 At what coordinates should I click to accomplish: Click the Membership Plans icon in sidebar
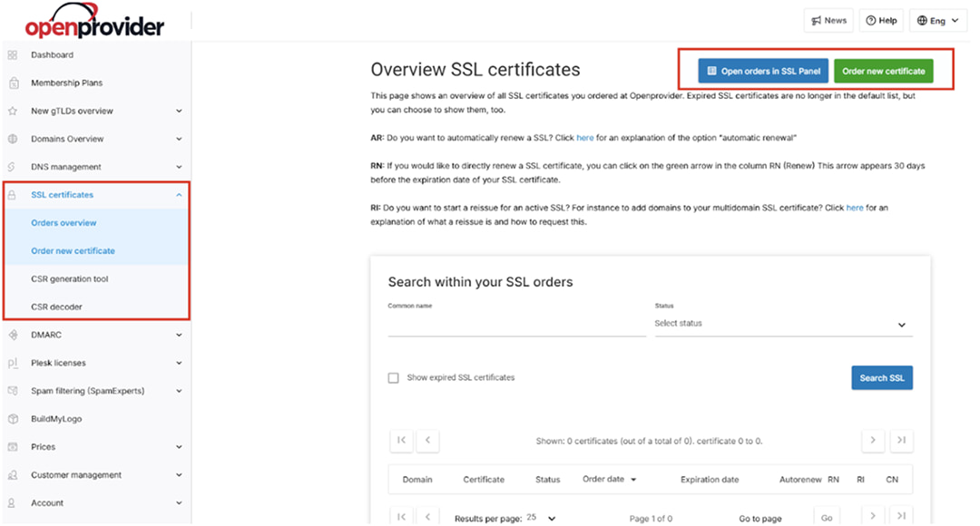pos(13,83)
